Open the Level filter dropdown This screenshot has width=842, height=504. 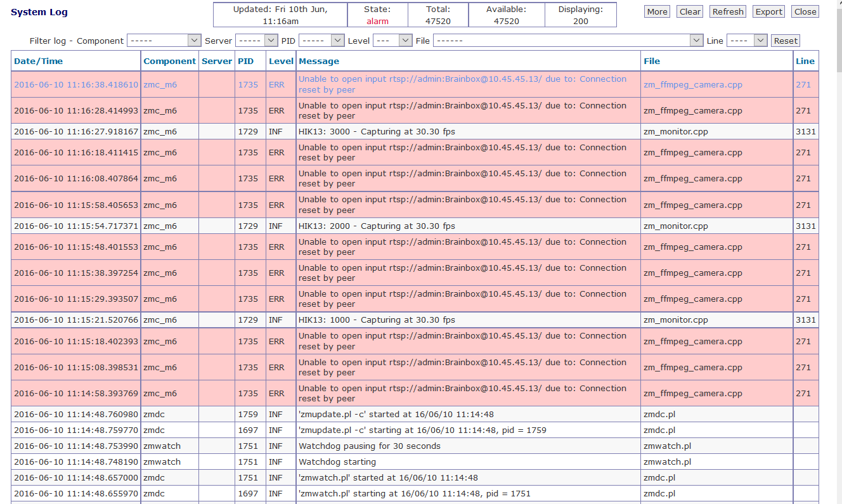click(x=392, y=41)
